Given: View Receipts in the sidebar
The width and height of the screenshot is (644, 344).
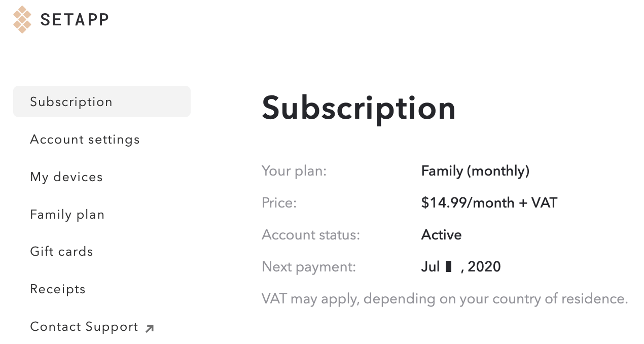Looking at the screenshot, I should pos(58,289).
